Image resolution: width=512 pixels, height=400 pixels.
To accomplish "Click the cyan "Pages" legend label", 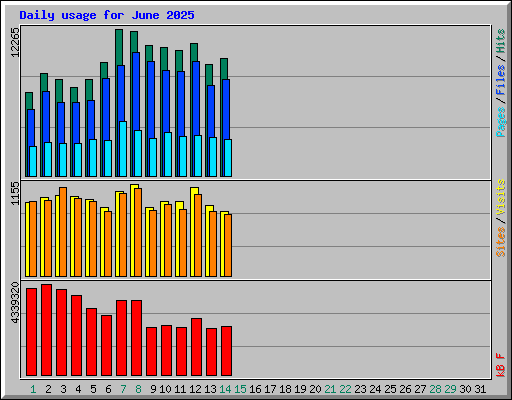I will point(501,122).
